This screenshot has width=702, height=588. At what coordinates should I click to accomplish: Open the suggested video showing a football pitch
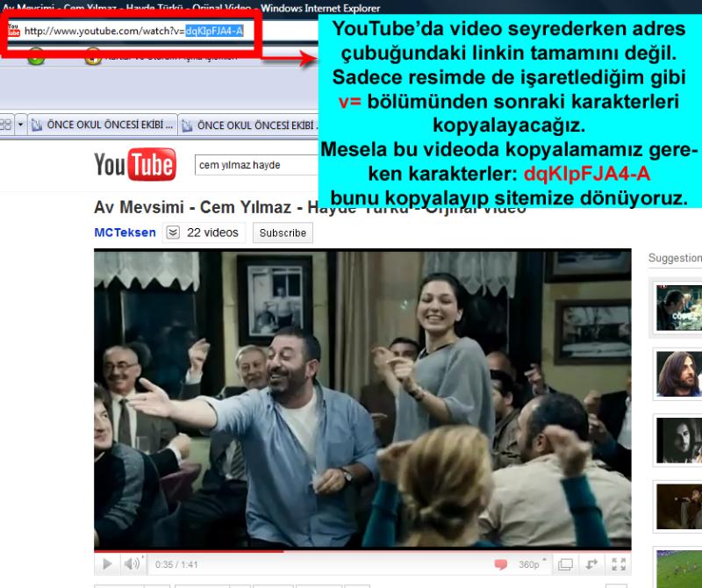[x=678, y=569]
